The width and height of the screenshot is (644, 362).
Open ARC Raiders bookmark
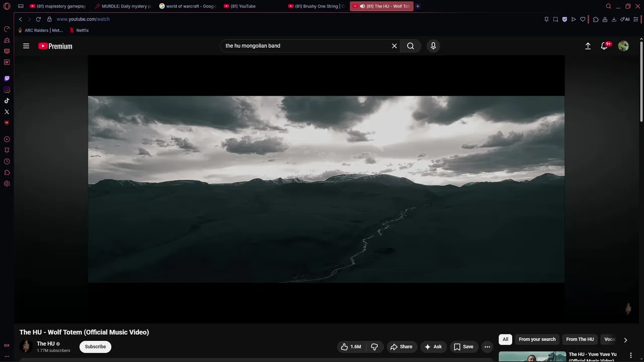pos(40,30)
